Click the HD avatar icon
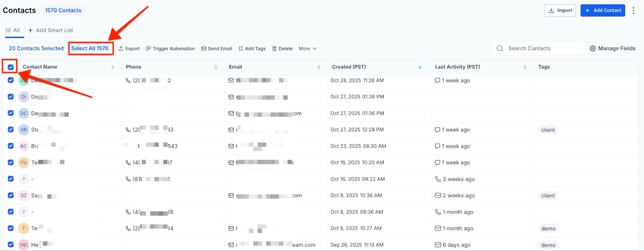The image size is (644, 251). click(24, 245)
